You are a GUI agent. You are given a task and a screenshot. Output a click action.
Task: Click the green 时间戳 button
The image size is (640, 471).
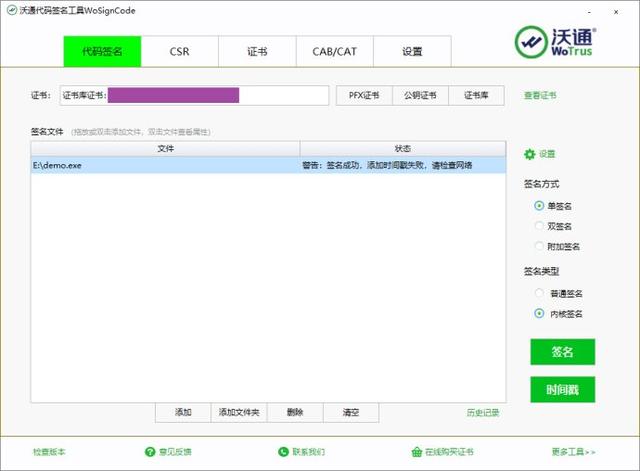coord(562,390)
